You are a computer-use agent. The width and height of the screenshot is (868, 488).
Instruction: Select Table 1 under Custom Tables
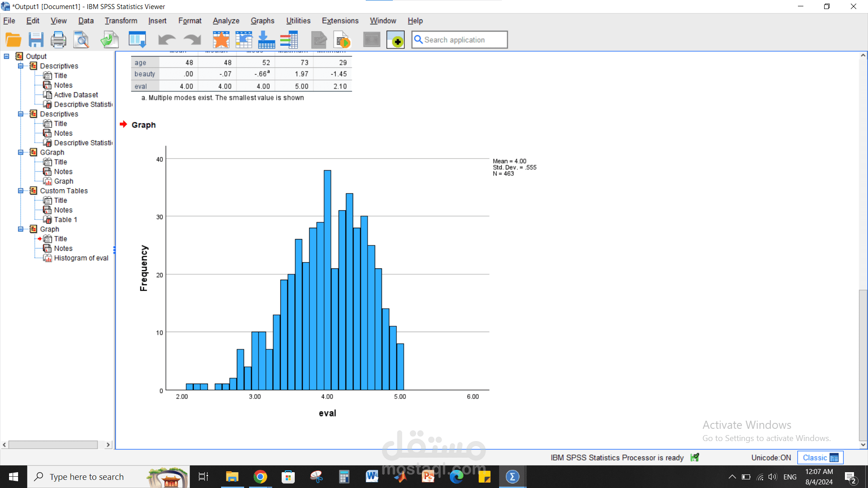click(x=66, y=220)
